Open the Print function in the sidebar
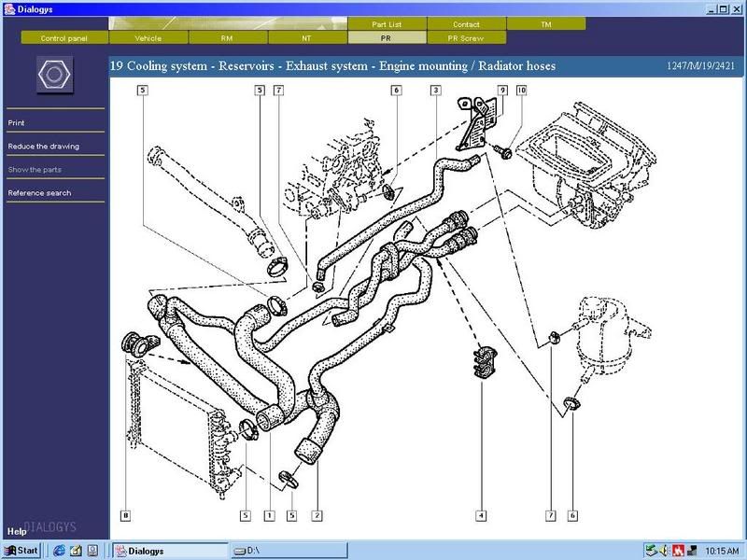The width and height of the screenshot is (747, 560). pos(17,122)
